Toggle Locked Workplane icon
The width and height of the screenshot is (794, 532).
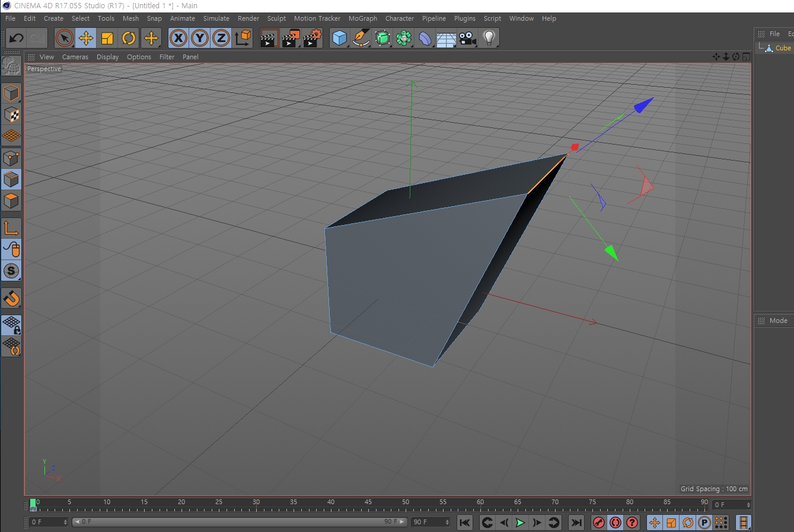click(11, 325)
